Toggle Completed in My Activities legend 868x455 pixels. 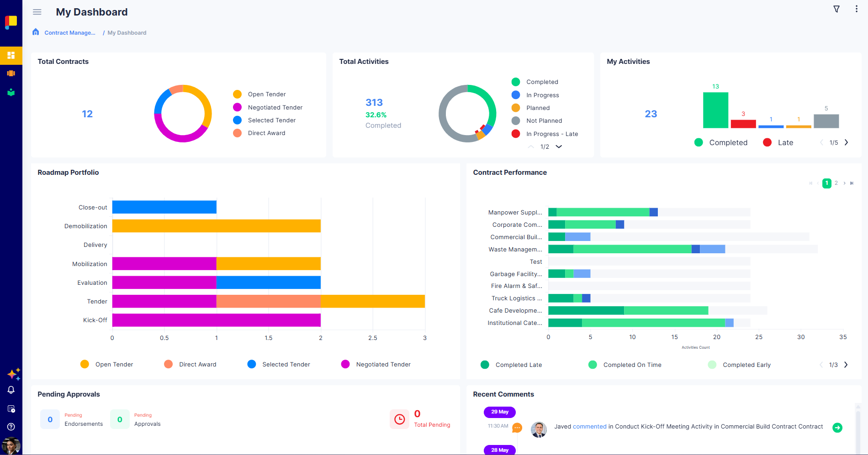[x=721, y=142]
